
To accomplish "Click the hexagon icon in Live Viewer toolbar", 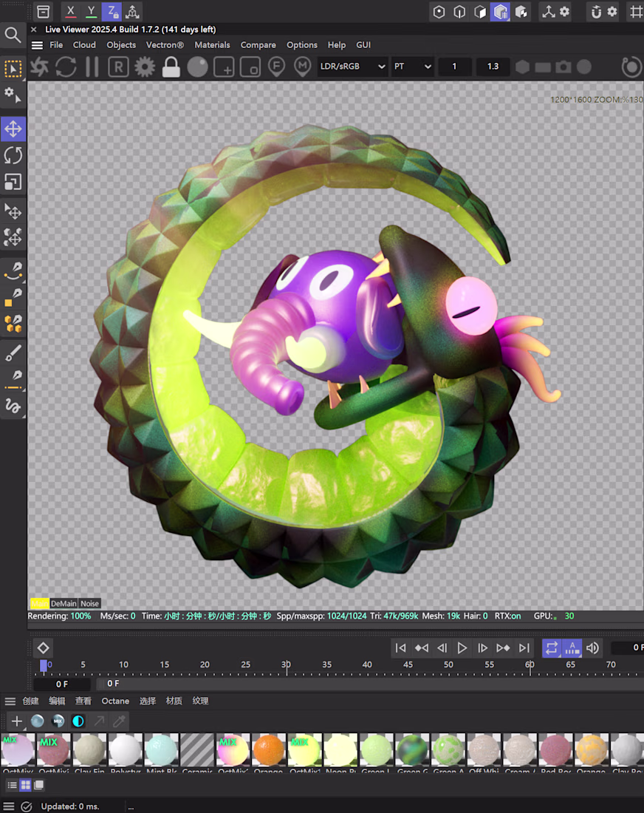I will [x=522, y=67].
